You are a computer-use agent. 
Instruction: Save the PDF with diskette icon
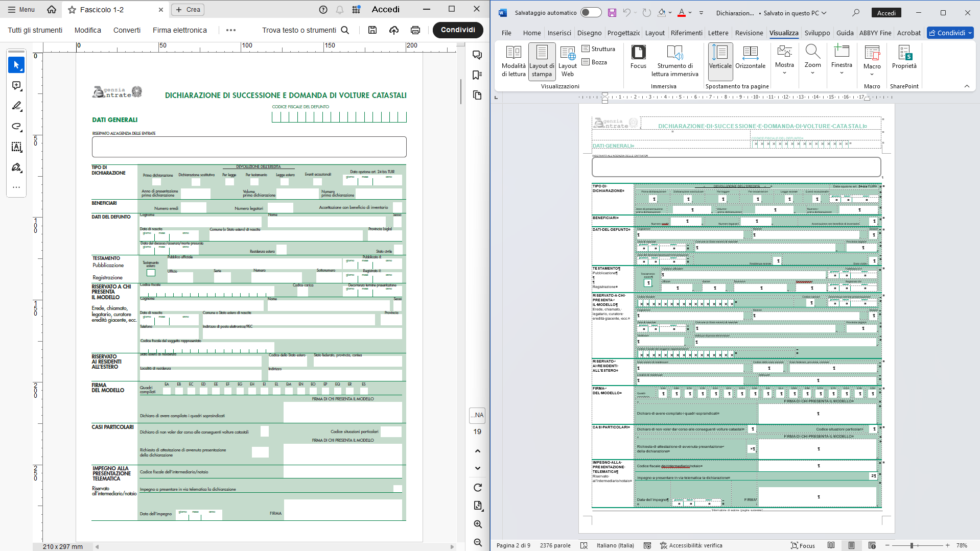pyautogui.click(x=372, y=30)
